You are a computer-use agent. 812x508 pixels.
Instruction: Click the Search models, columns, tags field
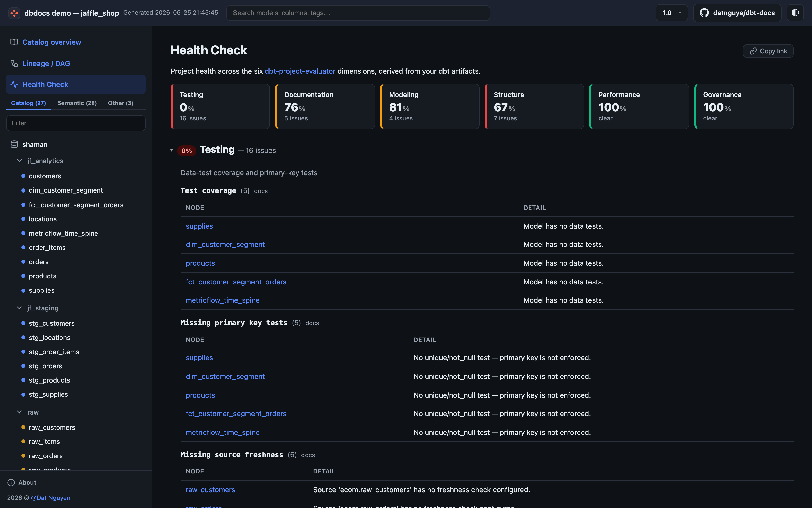[x=358, y=13]
